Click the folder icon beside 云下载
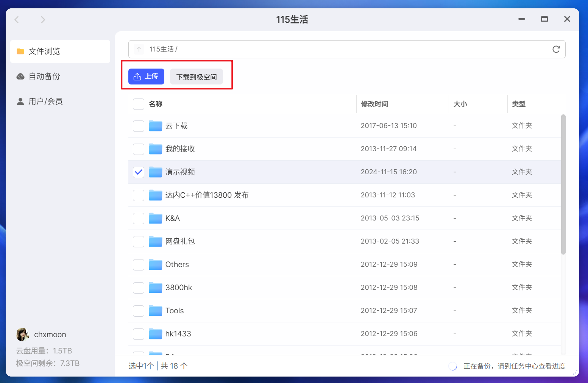Screen dimensions: 588x383 point(155,126)
